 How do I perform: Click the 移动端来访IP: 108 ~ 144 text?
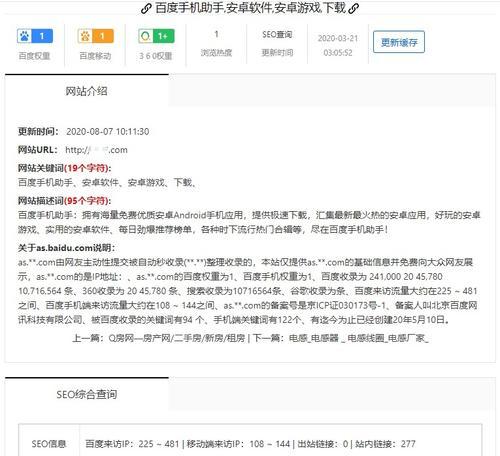click(238, 444)
